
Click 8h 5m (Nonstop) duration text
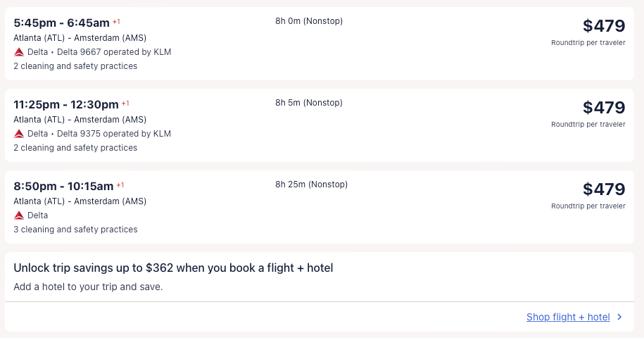(308, 103)
